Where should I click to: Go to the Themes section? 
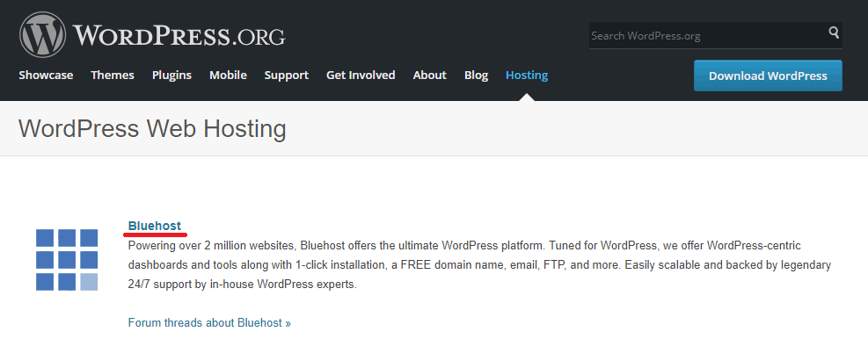[x=113, y=76]
